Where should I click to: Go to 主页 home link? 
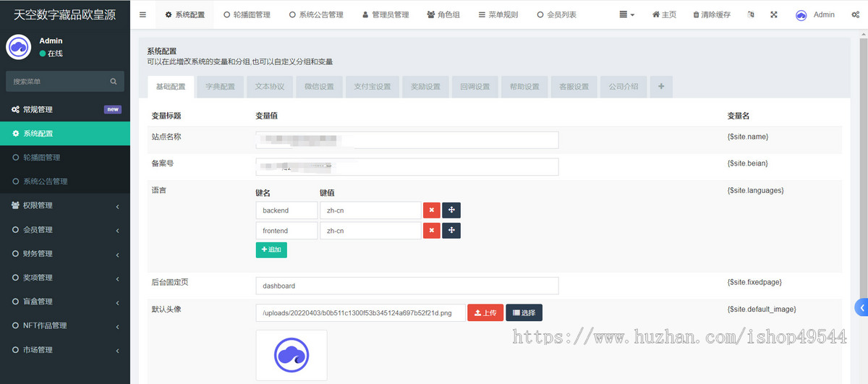664,14
